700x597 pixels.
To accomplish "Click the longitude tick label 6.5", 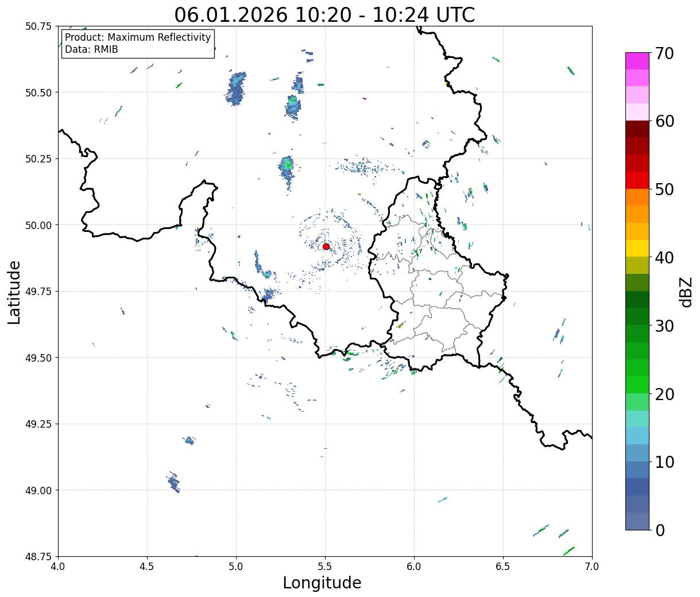I will coord(503,567).
